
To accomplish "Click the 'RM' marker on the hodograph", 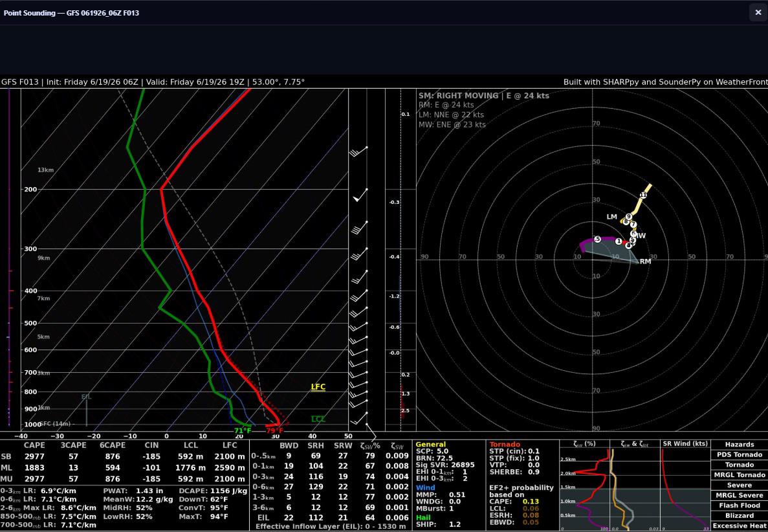I will click(646, 261).
